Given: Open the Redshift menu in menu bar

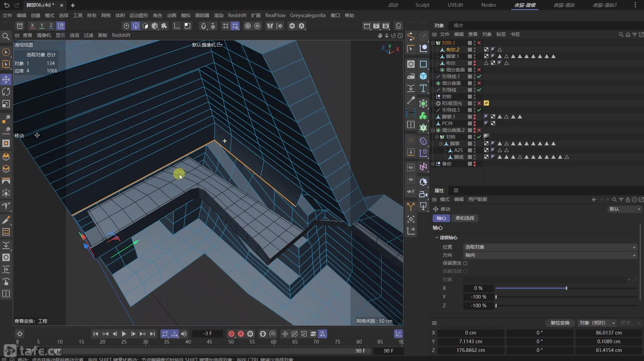Looking at the screenshot, I should coord(237,15).
